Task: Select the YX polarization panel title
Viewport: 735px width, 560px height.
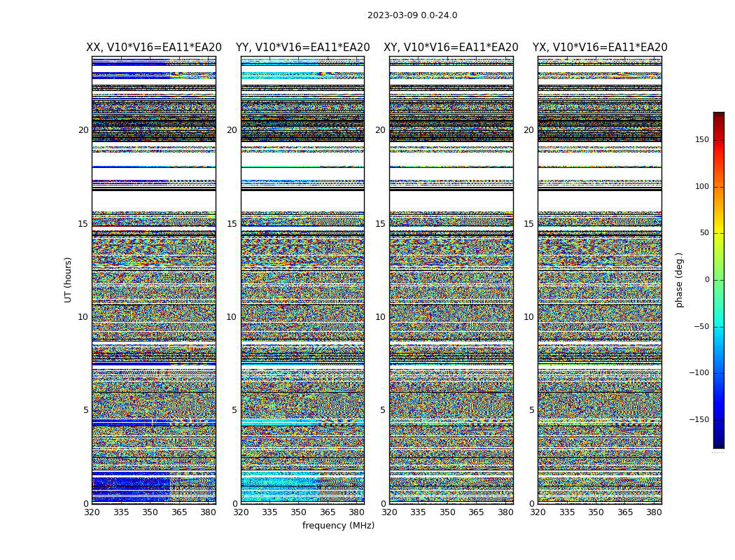Action: (x=599, y=48)
